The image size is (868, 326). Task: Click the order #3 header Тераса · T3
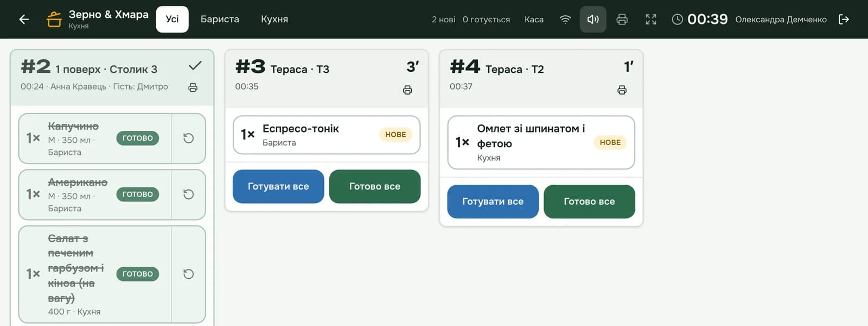[300, 70]
